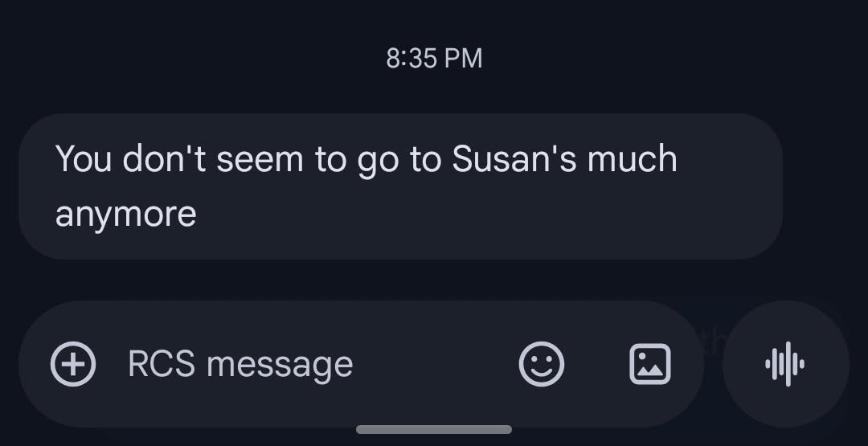This screenshot has height=446, width=868.
Task: Click the word "Susan's" in the message
Action: click(x=514, y=159)
